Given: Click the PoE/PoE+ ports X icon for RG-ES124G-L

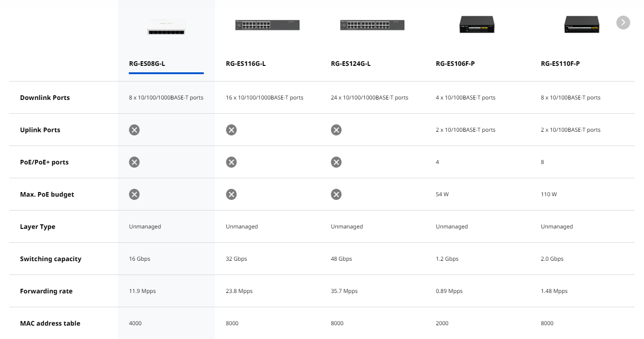Looking at the screenshot, I should [x=336, y=162].
